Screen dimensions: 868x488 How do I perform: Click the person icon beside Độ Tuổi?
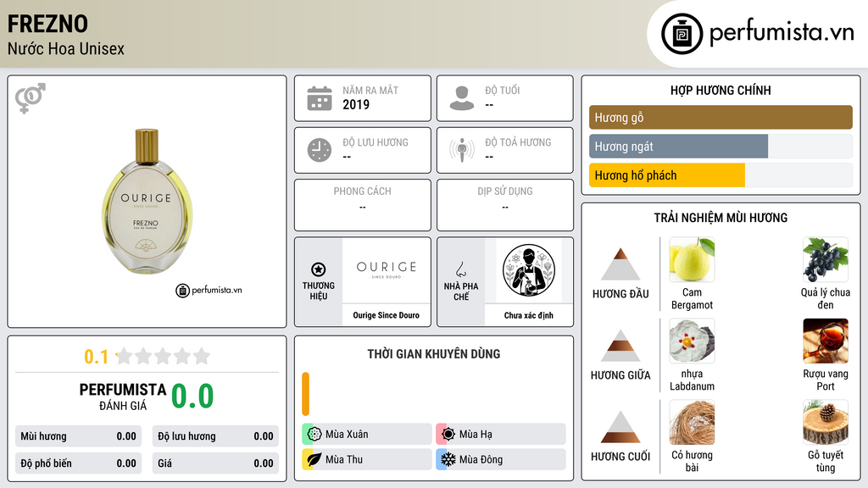pos(462,98)
